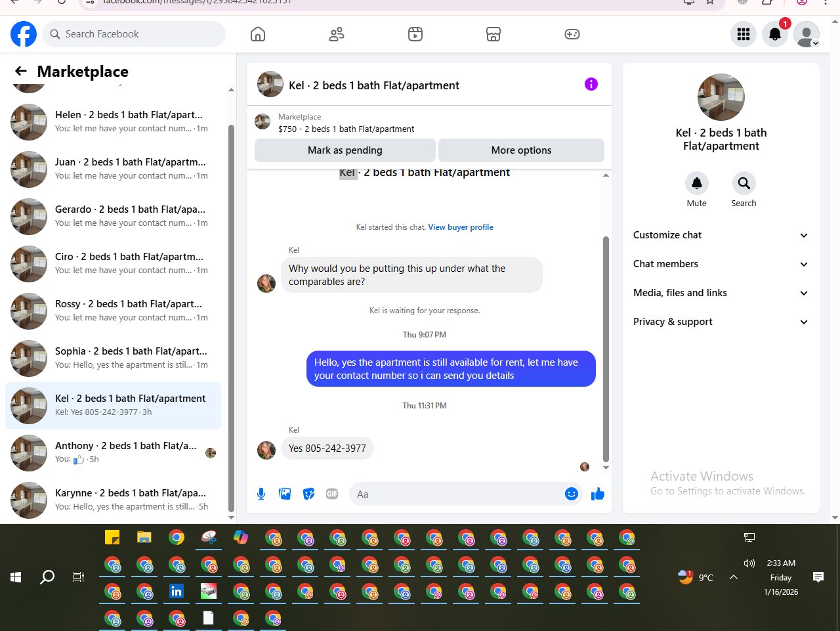Open LinkedIn app in taskbar

pos(177,591)
